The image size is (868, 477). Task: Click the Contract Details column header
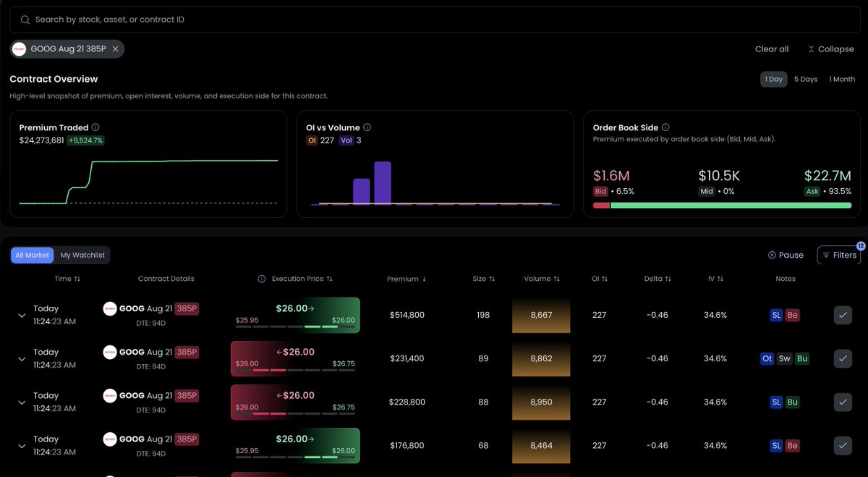[166, 279]
